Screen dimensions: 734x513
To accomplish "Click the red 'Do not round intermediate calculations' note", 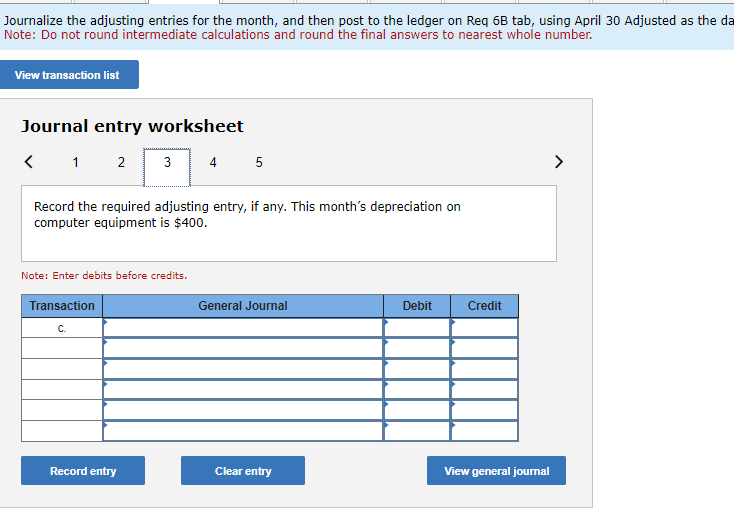I will click(298, 35).
